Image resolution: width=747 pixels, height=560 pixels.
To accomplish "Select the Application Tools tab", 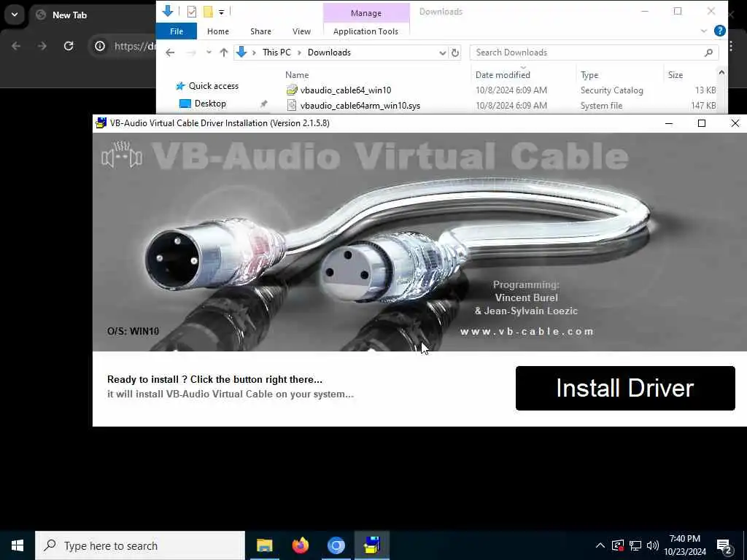I will pyautogui.click(x=365, y=31).
